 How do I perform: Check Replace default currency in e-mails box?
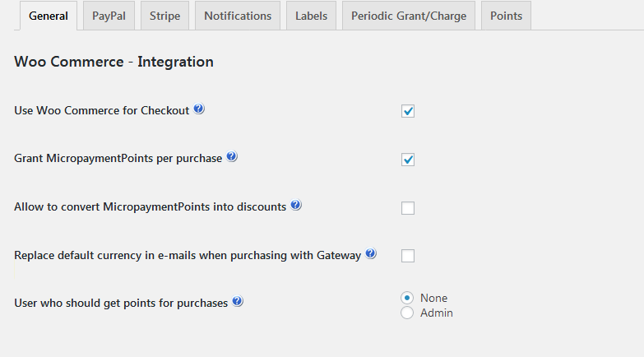pyautogui.click(x=408, y=256)
